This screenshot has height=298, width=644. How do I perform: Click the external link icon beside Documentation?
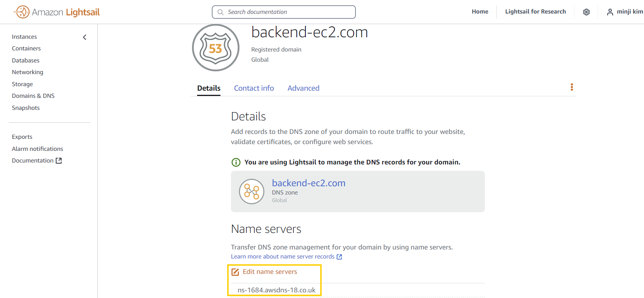coord(59,161)
